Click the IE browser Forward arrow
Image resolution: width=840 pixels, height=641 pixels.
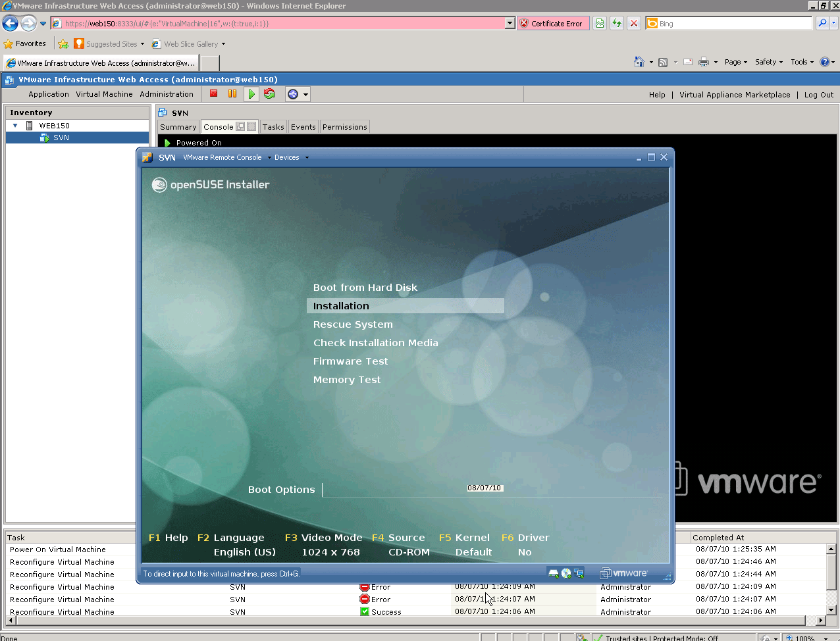[28, 24]
